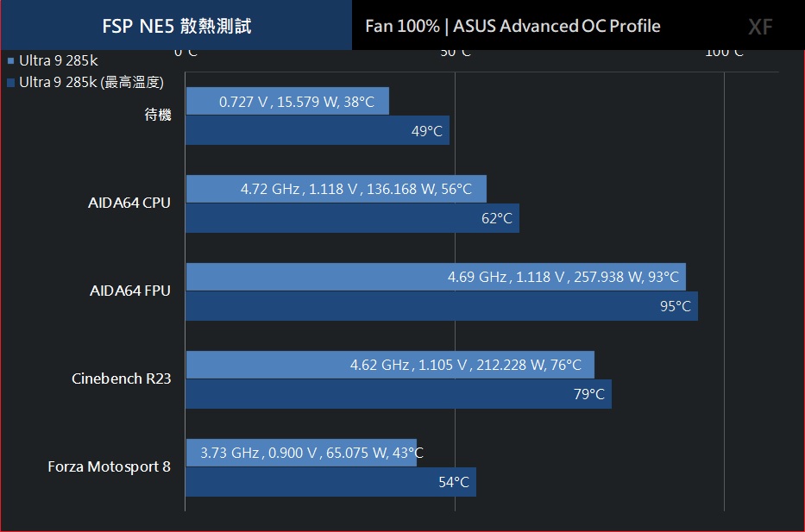Select the 待機 38°C light blue bar
This screenshot has height=532, width=805.
click(x=287, y=101)
